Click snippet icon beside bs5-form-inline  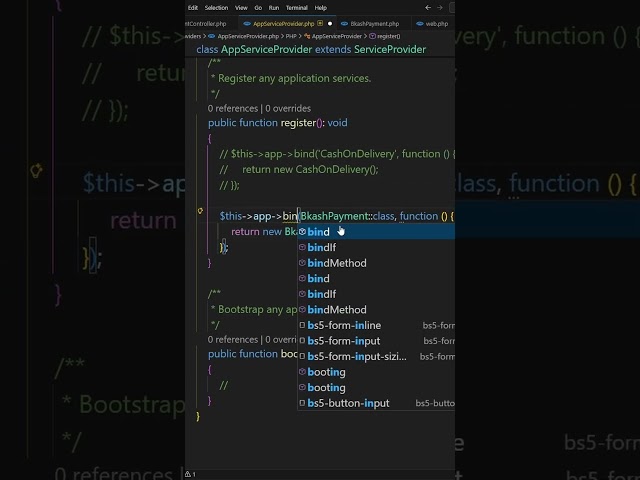point(302,325)
